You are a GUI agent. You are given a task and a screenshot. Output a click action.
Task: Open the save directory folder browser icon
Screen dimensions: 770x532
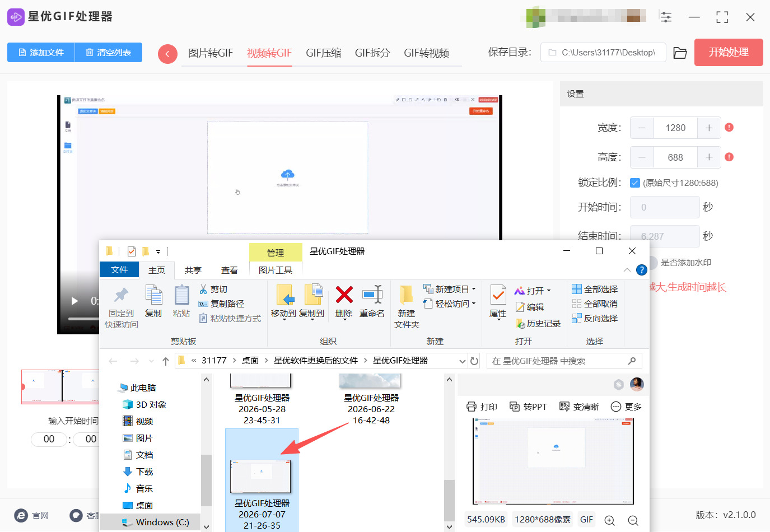pyautogui.click(x=680, y=53)
